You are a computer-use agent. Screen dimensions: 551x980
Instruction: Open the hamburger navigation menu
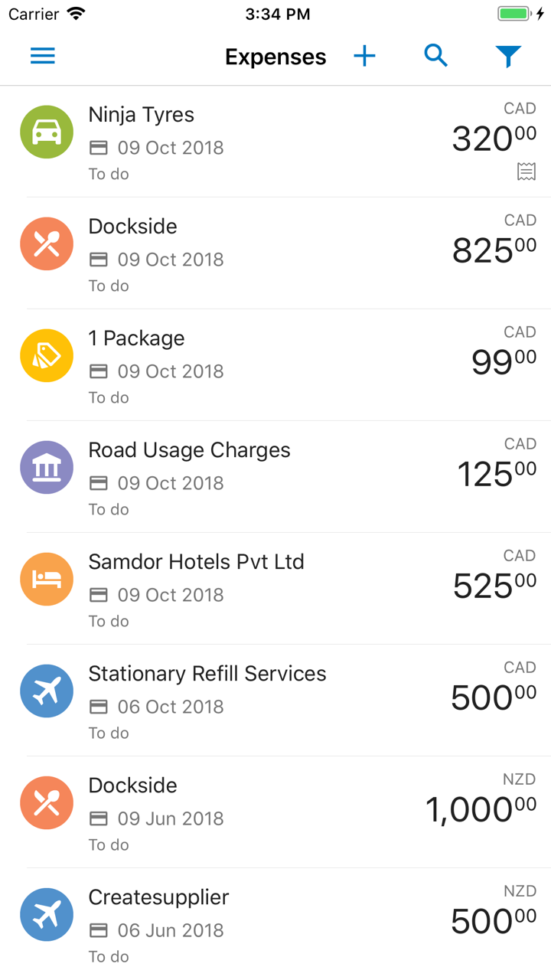[x=43, y=56]
